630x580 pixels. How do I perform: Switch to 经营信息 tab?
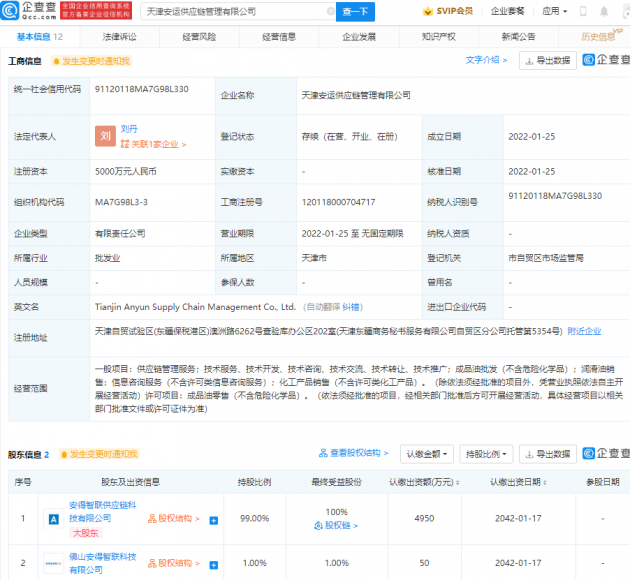point(279,37)
